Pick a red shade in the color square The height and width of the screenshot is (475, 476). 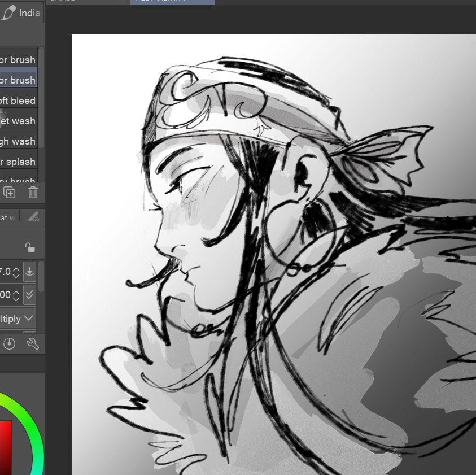[6, 448]
